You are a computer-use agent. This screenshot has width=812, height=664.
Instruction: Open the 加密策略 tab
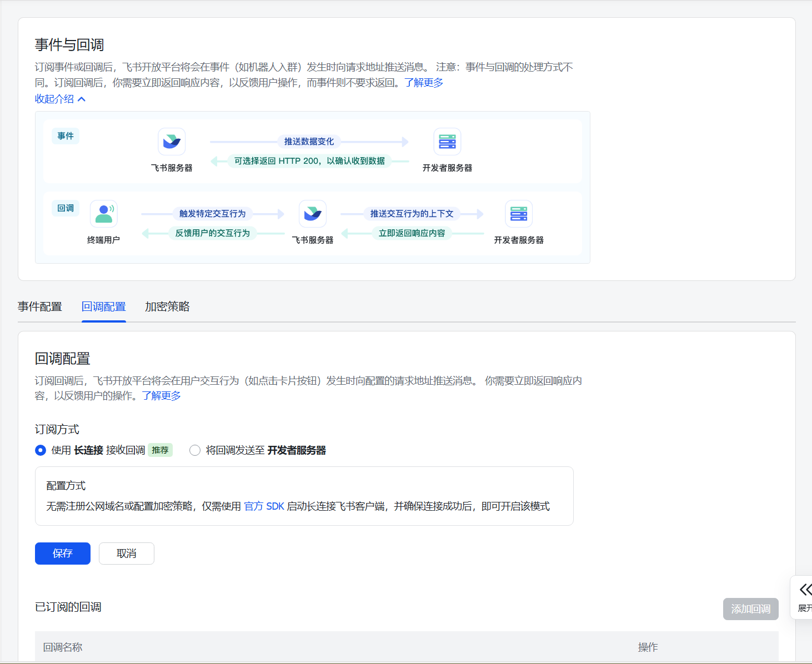167,306
